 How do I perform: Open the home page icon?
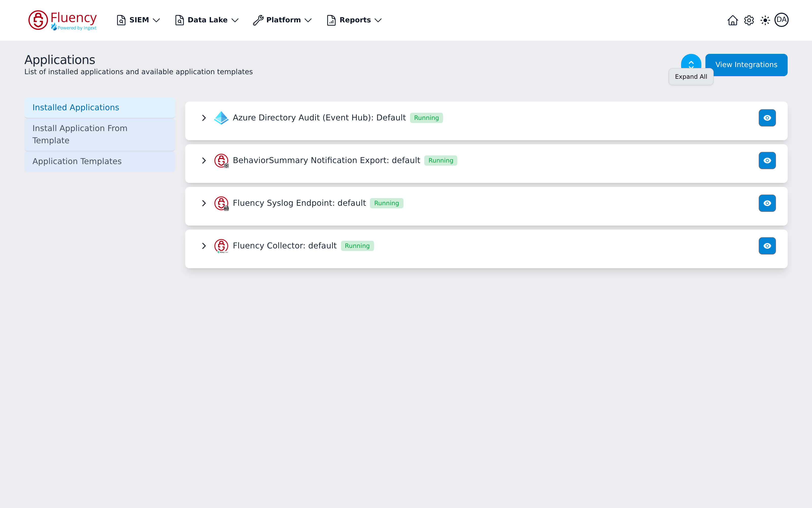[x=733, y=20]
